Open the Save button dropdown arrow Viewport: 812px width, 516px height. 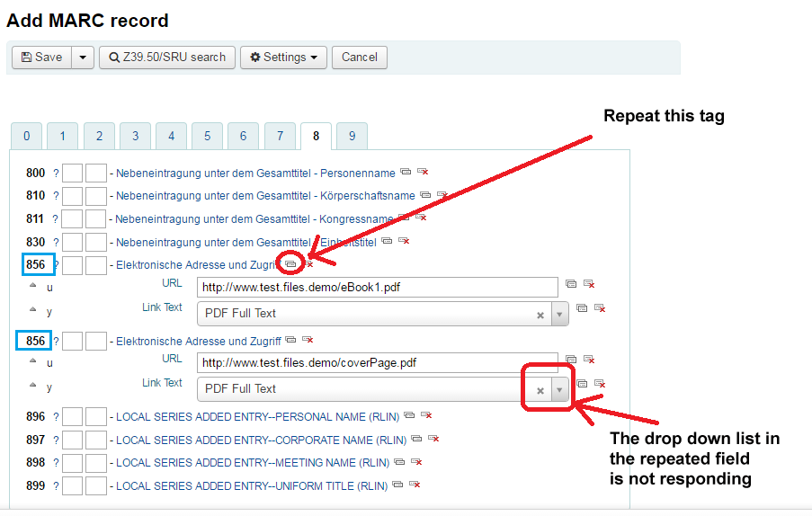82,58
